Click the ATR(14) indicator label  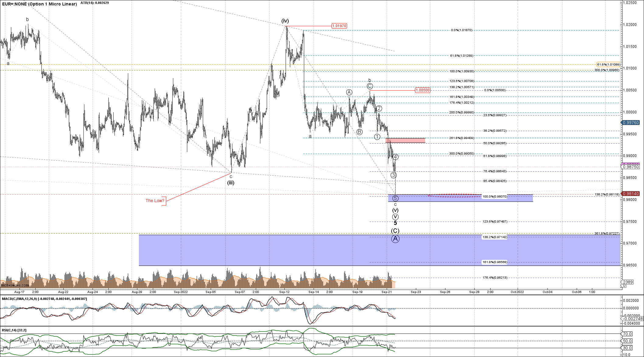(94, 3)
